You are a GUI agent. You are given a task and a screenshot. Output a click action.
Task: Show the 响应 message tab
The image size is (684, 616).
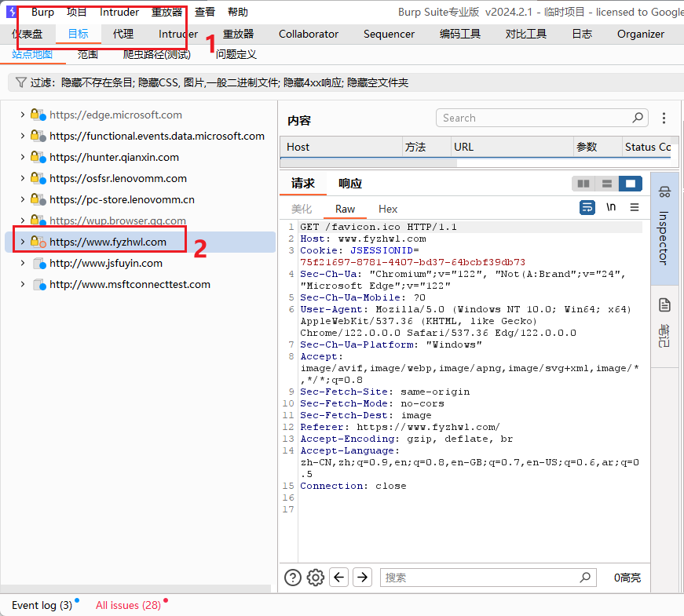[x=349, y=184]
